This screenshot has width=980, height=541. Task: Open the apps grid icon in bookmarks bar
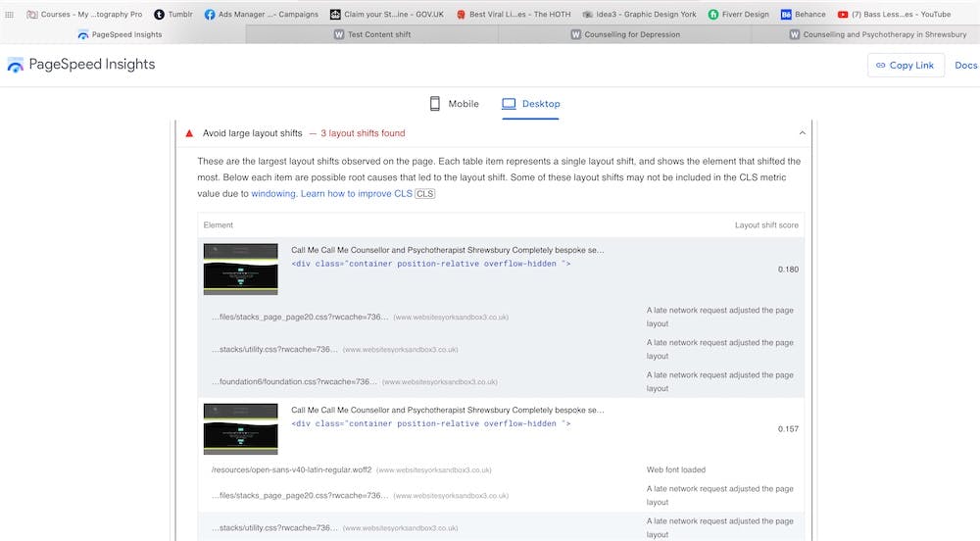[10, 15]
